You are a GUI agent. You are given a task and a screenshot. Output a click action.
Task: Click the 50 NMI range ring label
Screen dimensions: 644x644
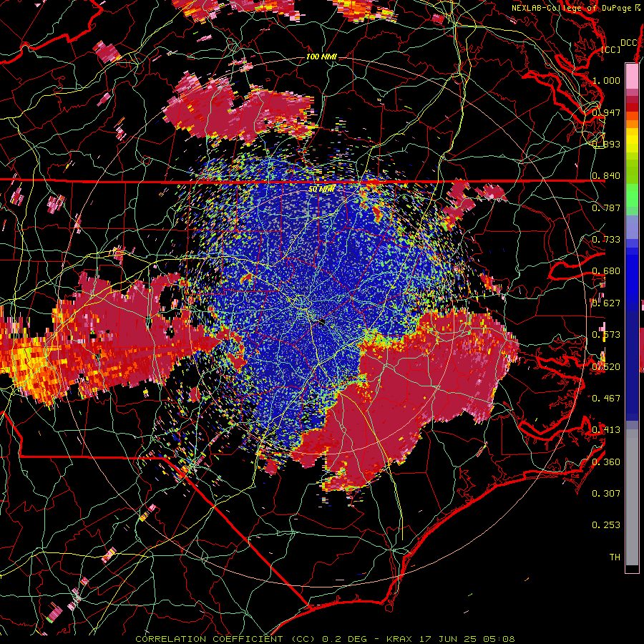321,190
